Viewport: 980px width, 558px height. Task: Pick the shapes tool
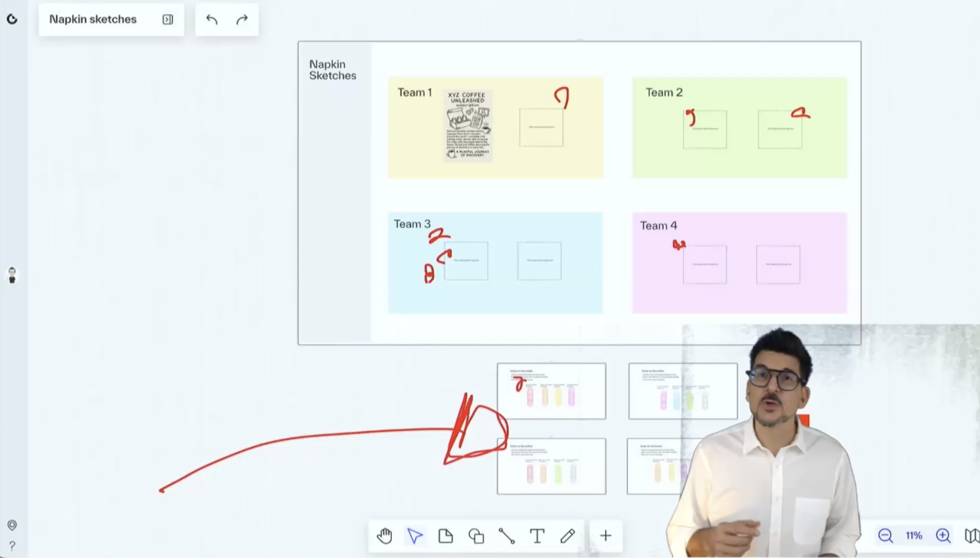[x=476, y=536]
